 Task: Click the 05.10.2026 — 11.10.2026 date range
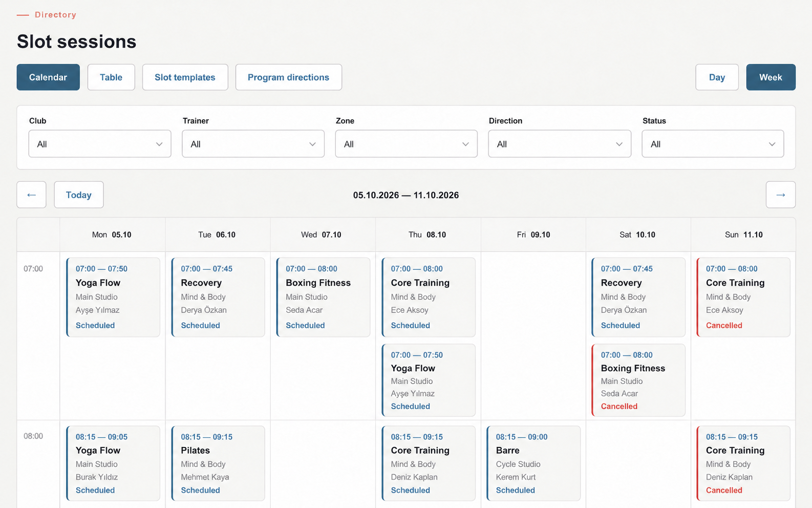tap(406, 195)
